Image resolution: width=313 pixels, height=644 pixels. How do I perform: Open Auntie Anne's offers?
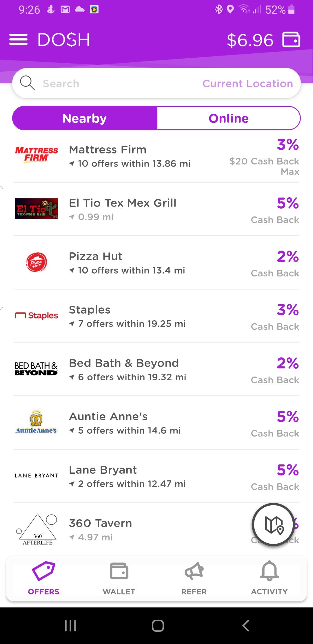[156, 423]
